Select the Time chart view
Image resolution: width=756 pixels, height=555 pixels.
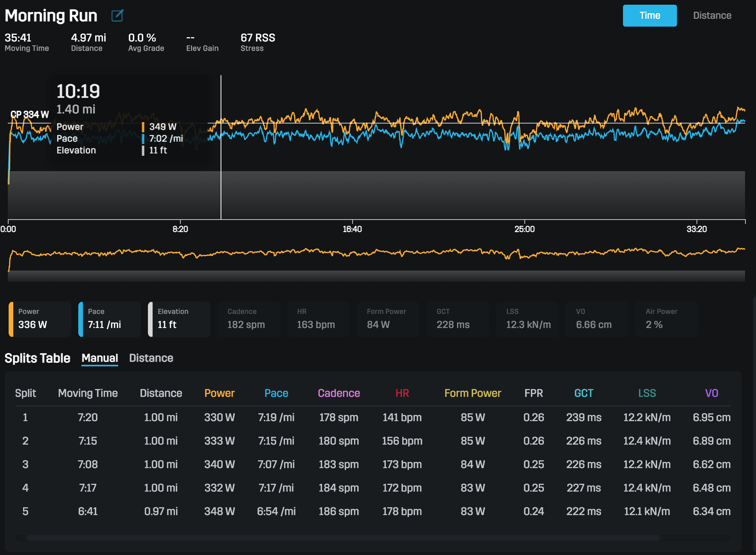(x=650, y=15)
